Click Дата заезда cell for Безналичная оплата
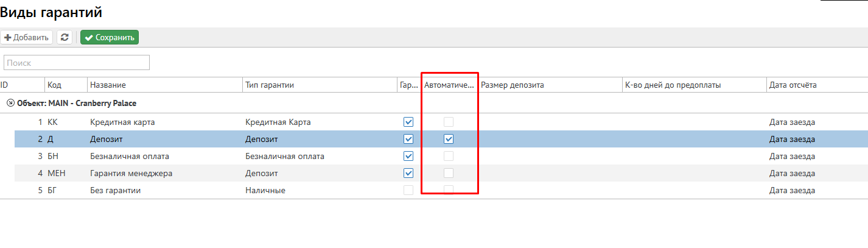The image size is (868, 248). click(x=792, y=156)
